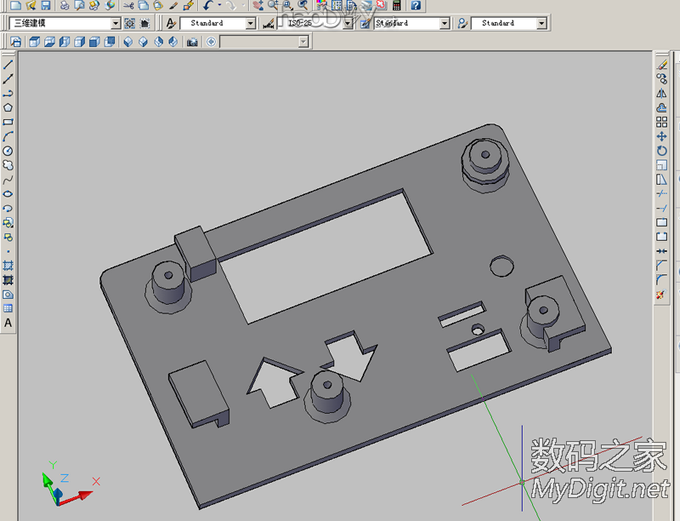Viewport: 680px width, 521px height.
Task: Expand the multileader style Standard dropdown
Action: [x=541, y=23]
